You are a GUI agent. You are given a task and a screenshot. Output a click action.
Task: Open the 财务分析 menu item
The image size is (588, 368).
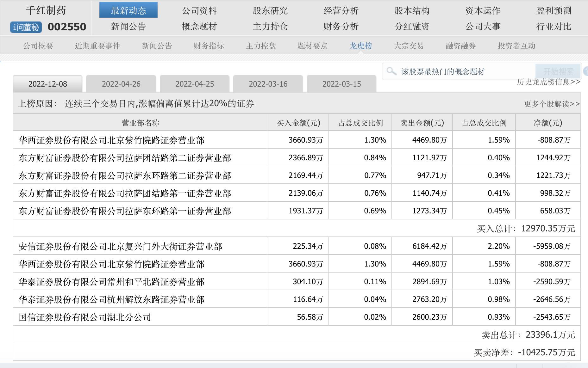pyautogui.click(x=341, y=27)
